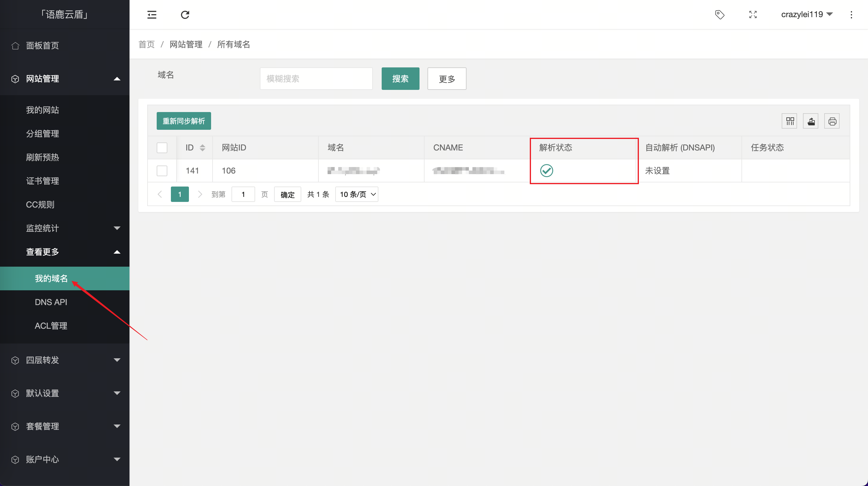The image size is (868, 486).
Task: Open the column filter grid icon
Action: click(789, 121)
